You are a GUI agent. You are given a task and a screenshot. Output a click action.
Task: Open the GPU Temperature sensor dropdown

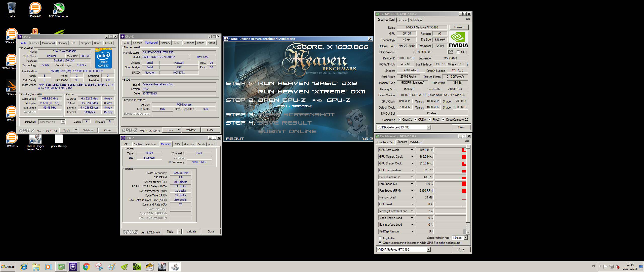tap(412, 170)
